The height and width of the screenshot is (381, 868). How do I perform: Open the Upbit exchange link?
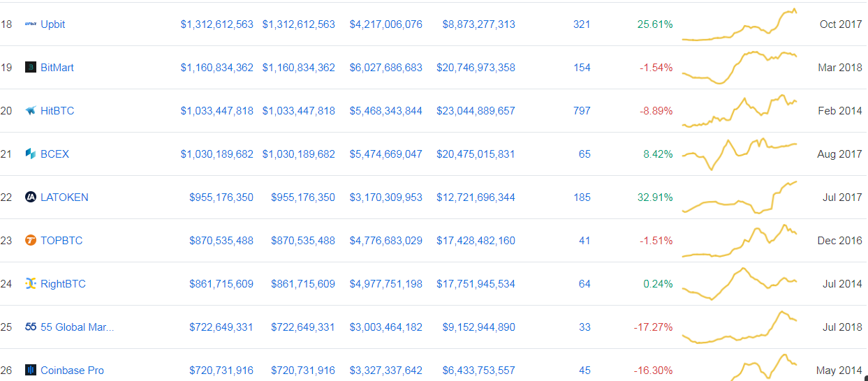(53, 24)
